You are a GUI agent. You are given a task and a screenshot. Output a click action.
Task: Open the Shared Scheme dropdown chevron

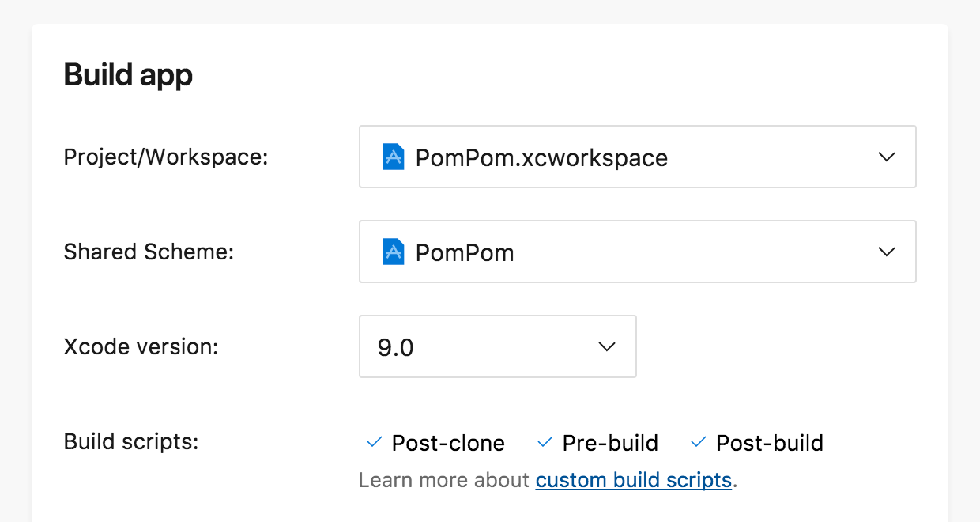[887, 252]
